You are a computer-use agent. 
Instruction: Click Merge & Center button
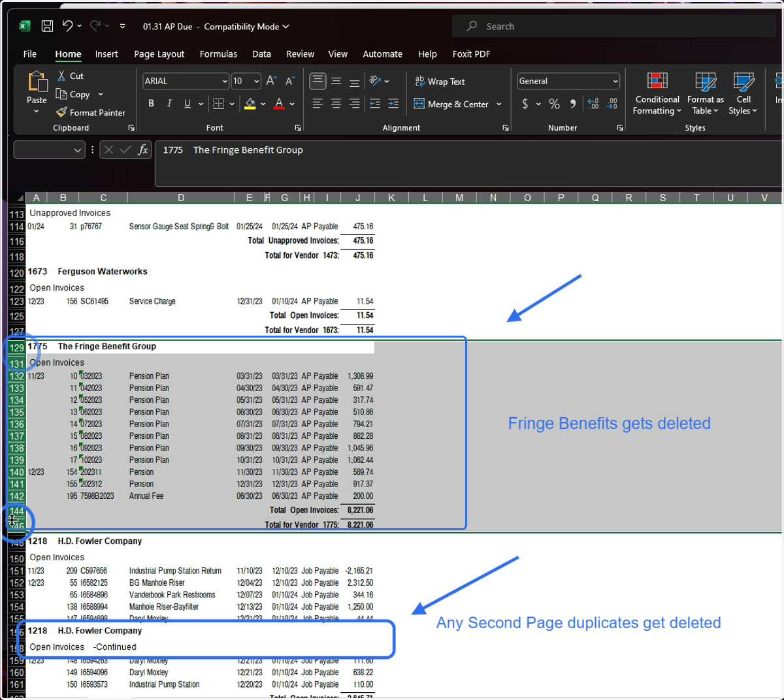451,104
